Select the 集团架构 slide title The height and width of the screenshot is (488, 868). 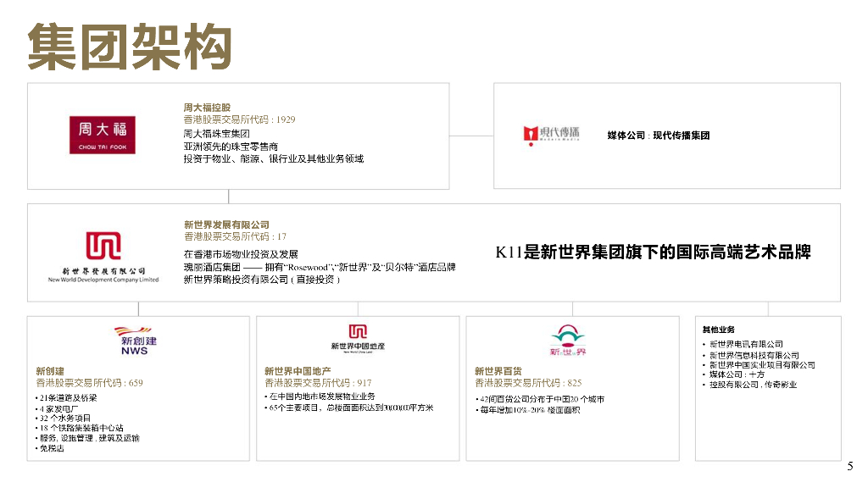130,47
